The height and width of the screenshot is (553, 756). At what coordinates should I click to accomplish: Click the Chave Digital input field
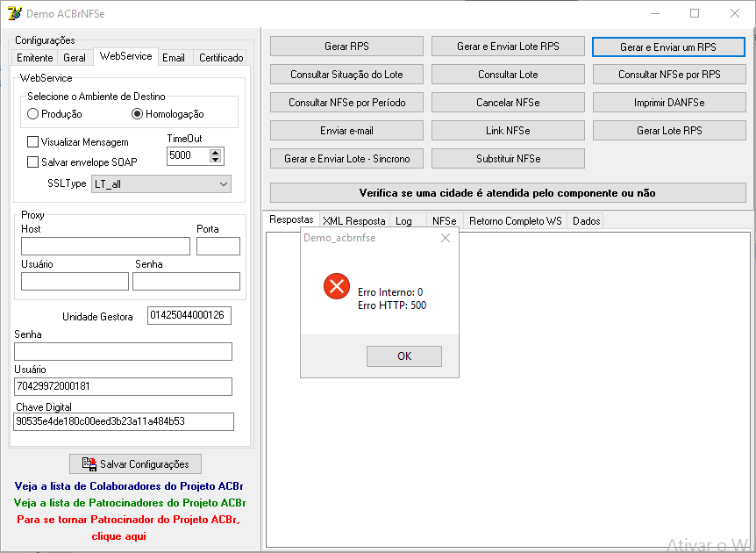(x=124, y=421)
